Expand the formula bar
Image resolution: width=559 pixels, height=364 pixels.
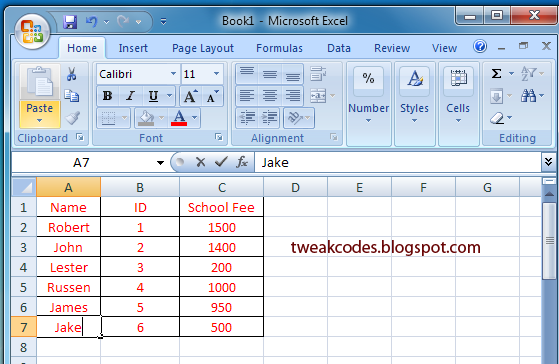(548, 162)
